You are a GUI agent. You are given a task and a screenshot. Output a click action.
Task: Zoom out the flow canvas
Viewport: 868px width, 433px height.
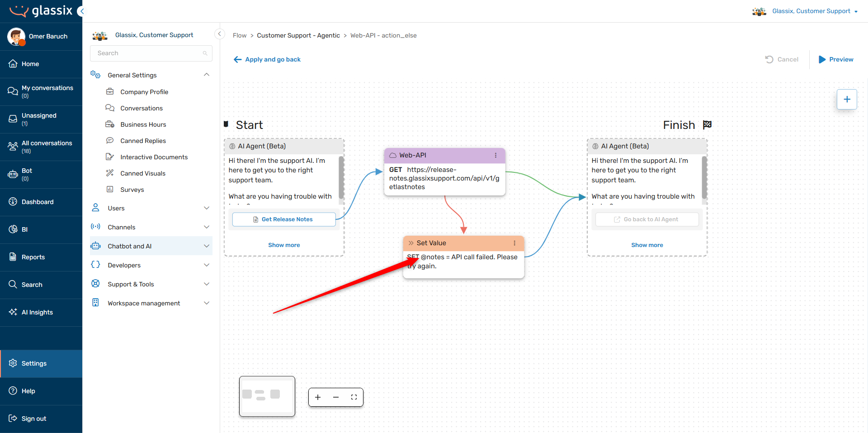point(336,397)
